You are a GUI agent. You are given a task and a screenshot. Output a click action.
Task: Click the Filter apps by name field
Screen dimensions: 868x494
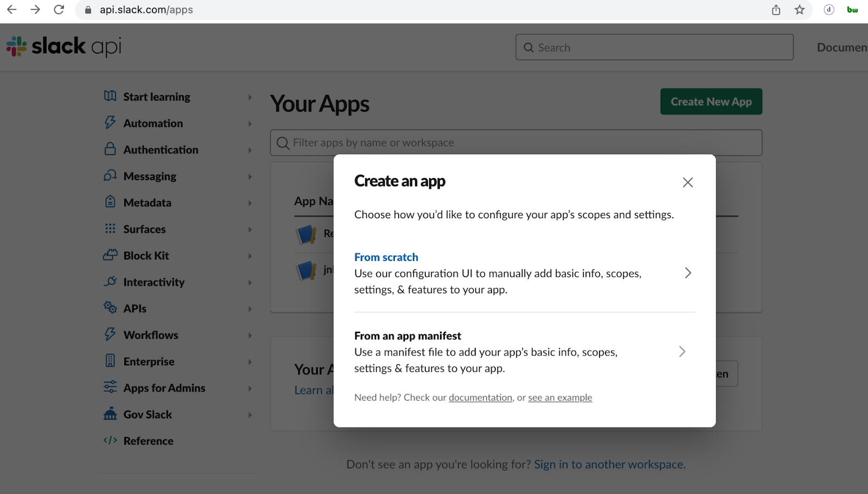click(x=516, y=143)
